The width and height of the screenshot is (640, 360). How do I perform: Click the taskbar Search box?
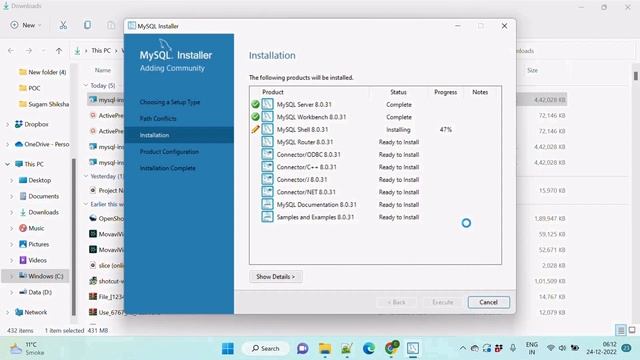(x=266, y=348)
